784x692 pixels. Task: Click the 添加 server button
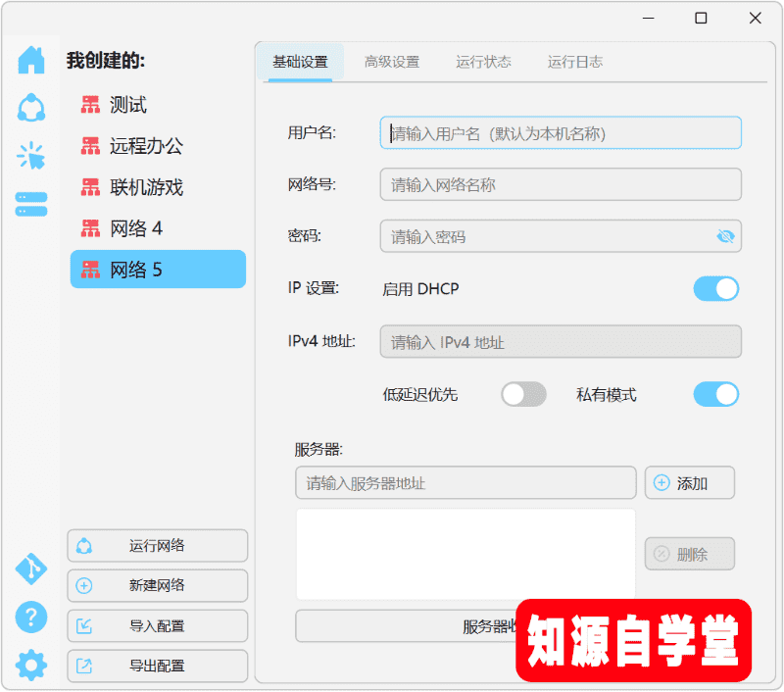coord(690,483)
